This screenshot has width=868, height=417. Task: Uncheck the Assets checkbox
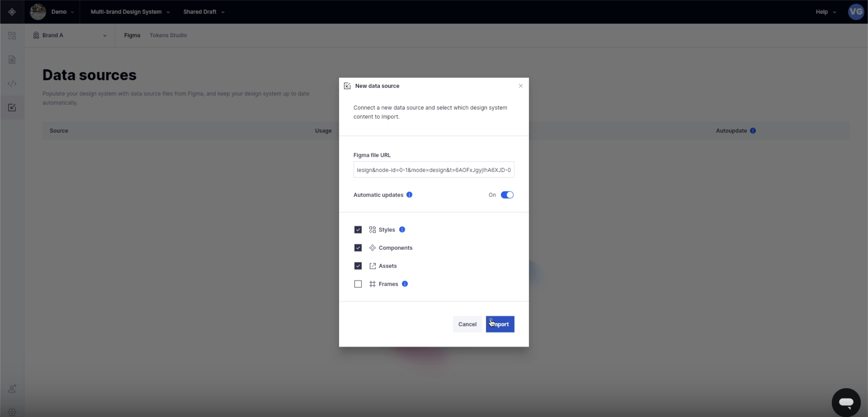[x=358, y=266]
